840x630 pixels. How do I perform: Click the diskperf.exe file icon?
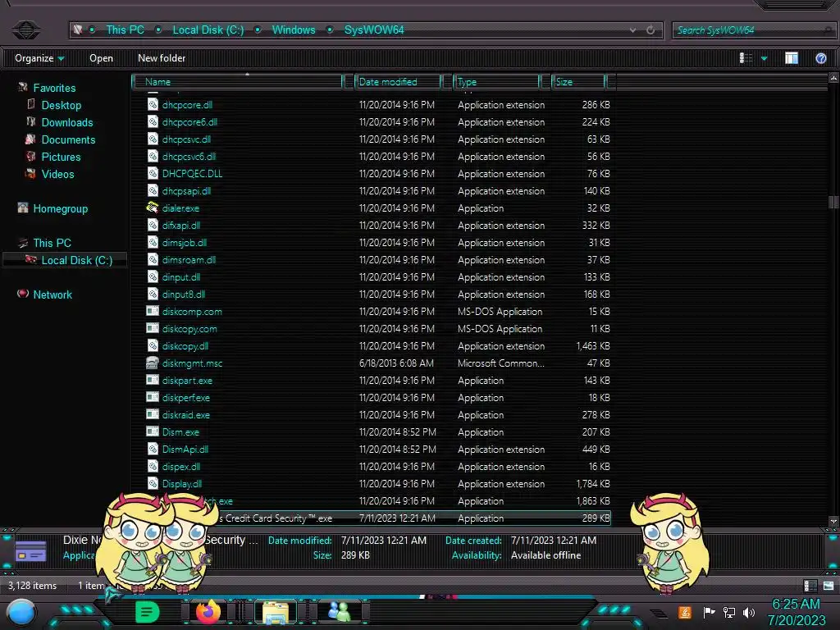coord(153,398)
